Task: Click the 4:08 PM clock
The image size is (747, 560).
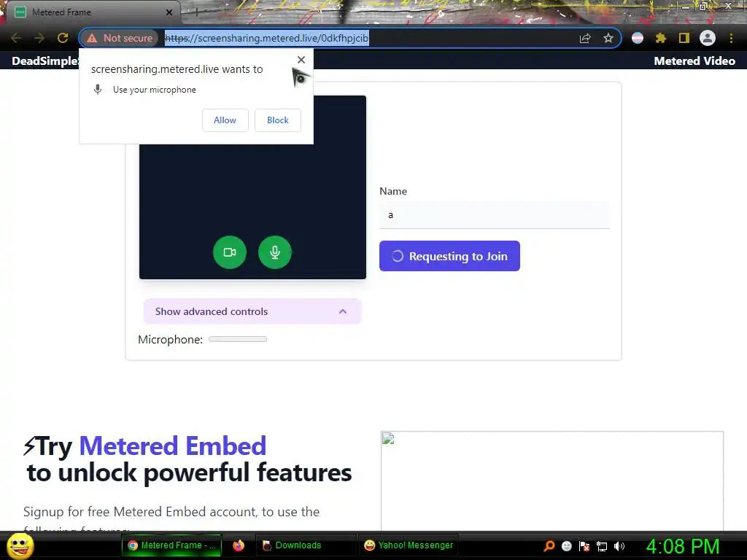Action: click(x=683, y=546)
